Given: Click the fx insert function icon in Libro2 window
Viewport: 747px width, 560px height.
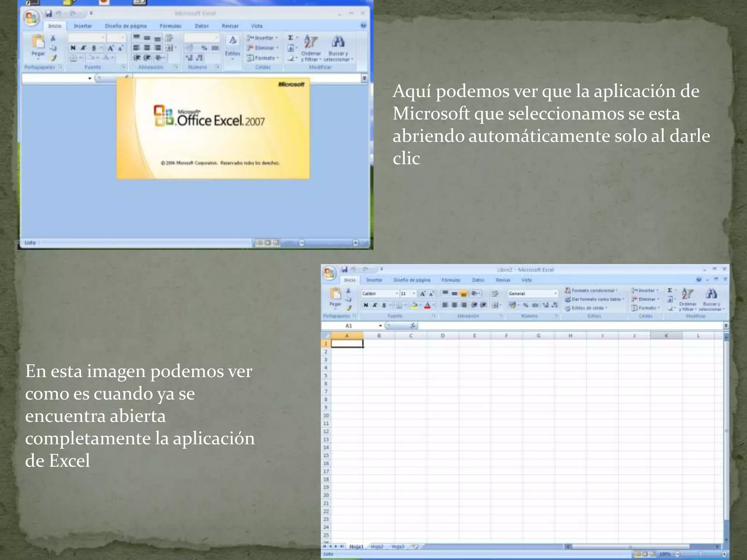Looking at the screenshot, I should [413, 325].
